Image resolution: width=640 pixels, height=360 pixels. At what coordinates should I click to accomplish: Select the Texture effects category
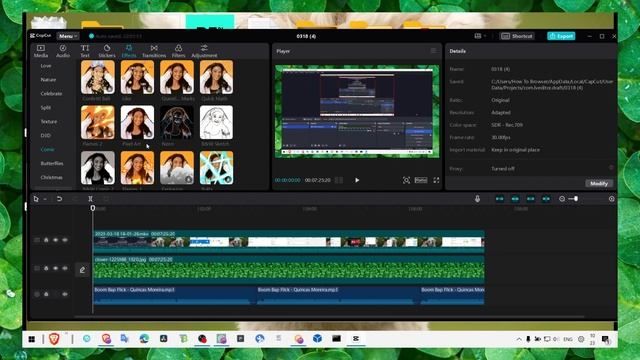coord(49,121)
